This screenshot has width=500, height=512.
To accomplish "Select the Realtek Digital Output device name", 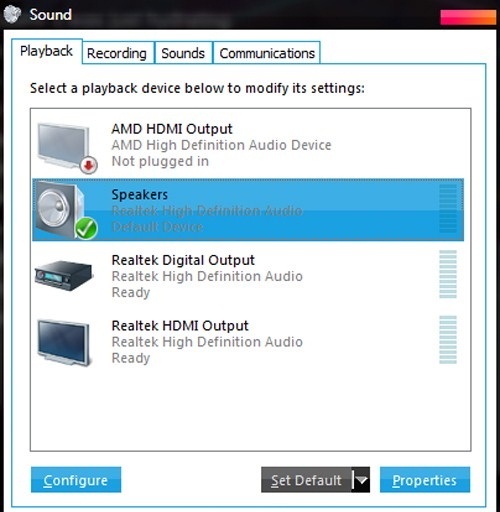I will click(183, 260).
